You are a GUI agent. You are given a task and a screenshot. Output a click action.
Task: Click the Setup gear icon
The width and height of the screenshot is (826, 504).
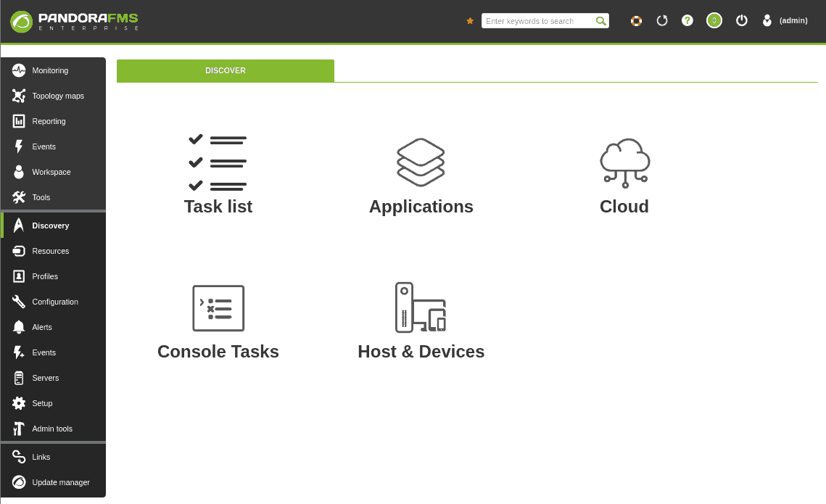pyautogui.click(x=19, y=403)
